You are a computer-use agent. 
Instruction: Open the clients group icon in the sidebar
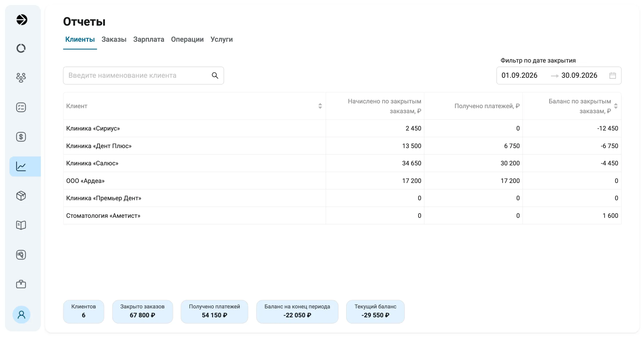(21, 78)
